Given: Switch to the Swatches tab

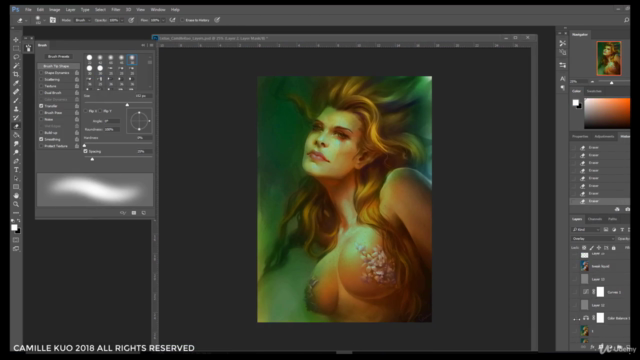Looking at the screenshot, I should 594,91.
